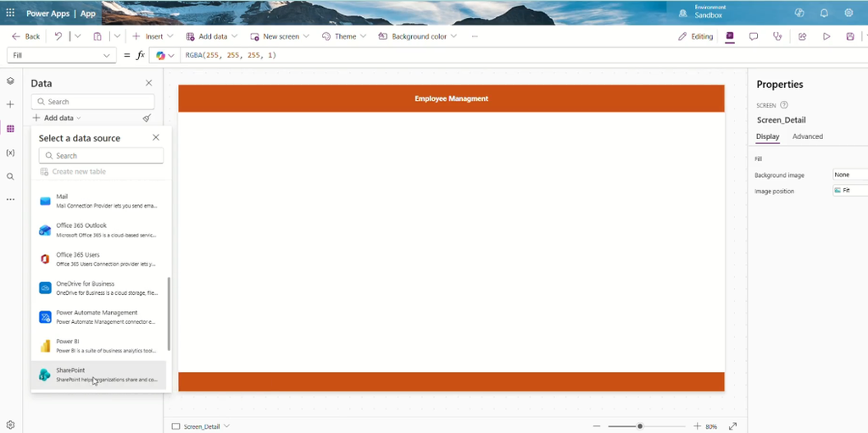
Task: Expand the paste options chevron
Action: point(117,36)
